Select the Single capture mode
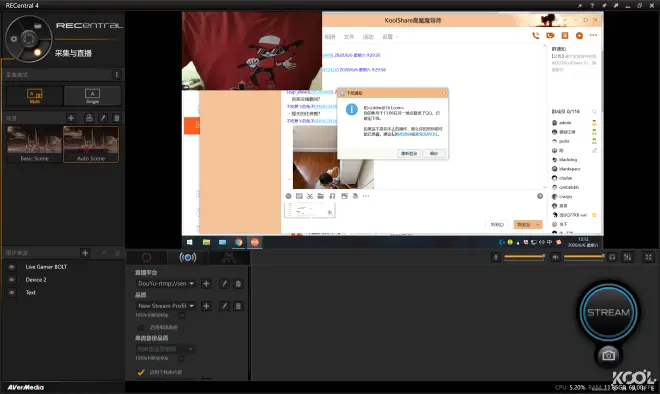 click(x=93, y=96)
